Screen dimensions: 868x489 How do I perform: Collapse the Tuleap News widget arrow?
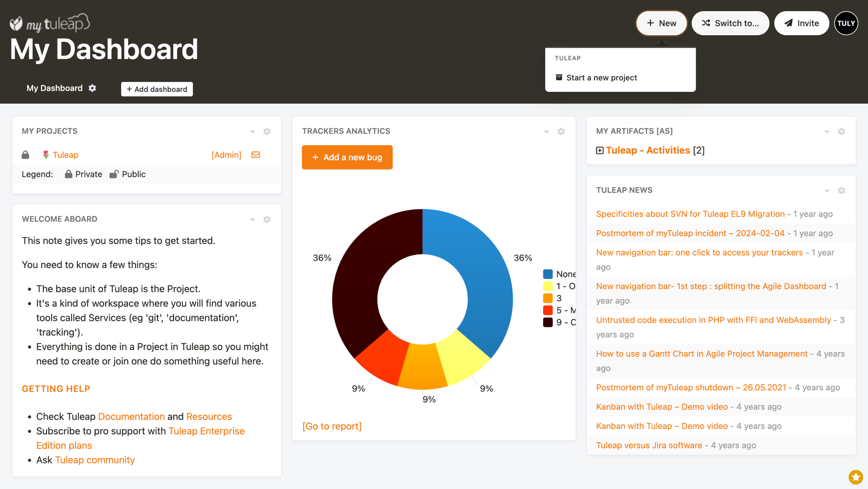(x=827, y=191)
